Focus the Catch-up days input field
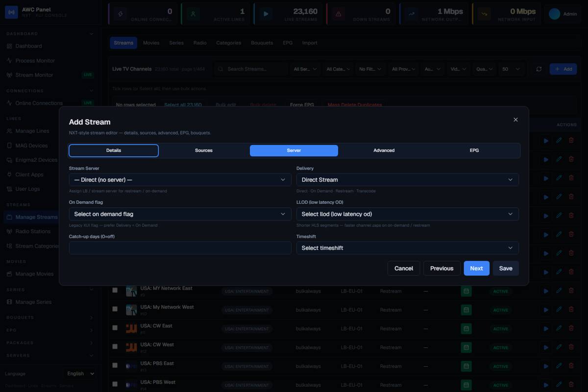Image resolution: width=588 pixels, height=392 pixels. pyautogui.click(x=180, y=248)
